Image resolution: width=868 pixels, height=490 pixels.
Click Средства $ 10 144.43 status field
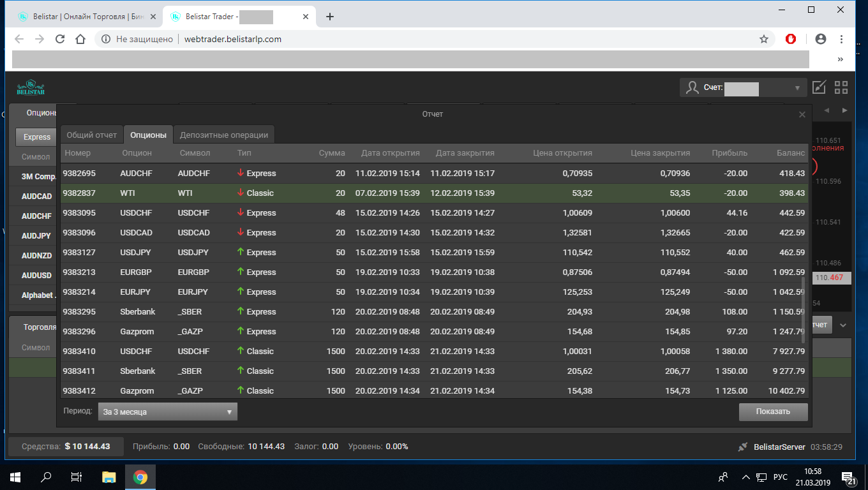pos(65,447)
